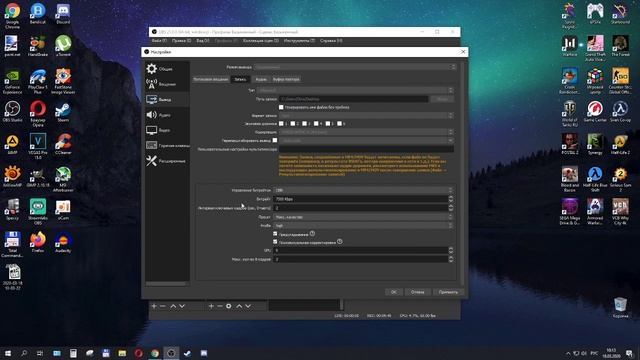640x360 pixels.
Task: Switch to the Recording (Запись) tab
Action: click(x=240, y=79)
